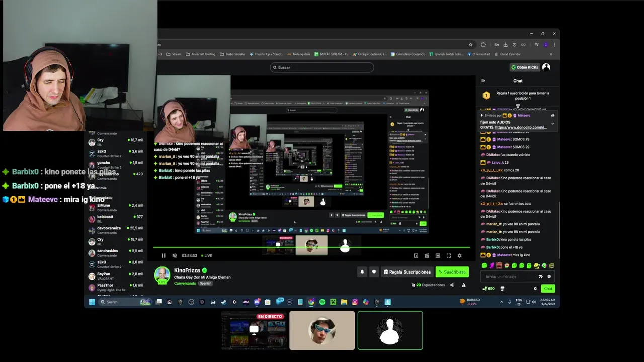Open Instagram from taskbar
Screen dimensions: 644x362
click(355, 302)
